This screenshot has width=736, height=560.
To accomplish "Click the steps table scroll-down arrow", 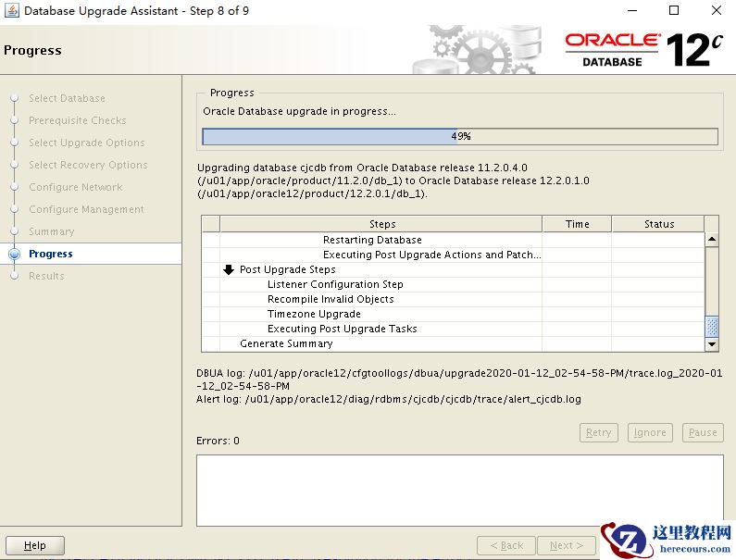I will (x=712, y=344).
